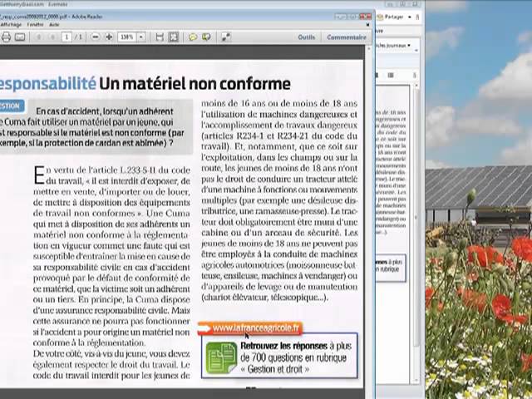Open the Fenêtre menu
532x399 pixels.
tap(35, 25)
